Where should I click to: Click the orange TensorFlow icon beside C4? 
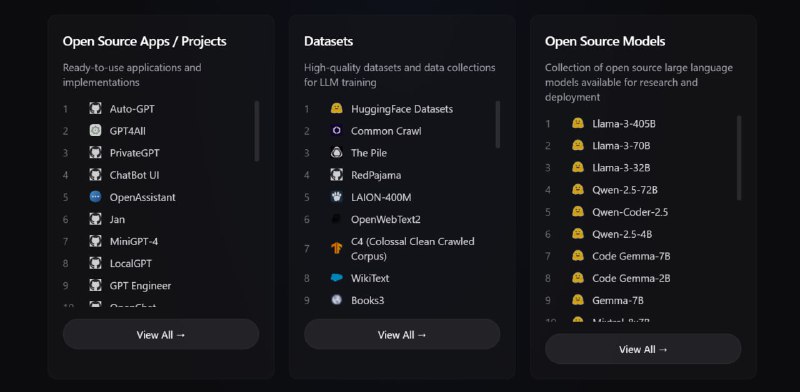(336, 249)
